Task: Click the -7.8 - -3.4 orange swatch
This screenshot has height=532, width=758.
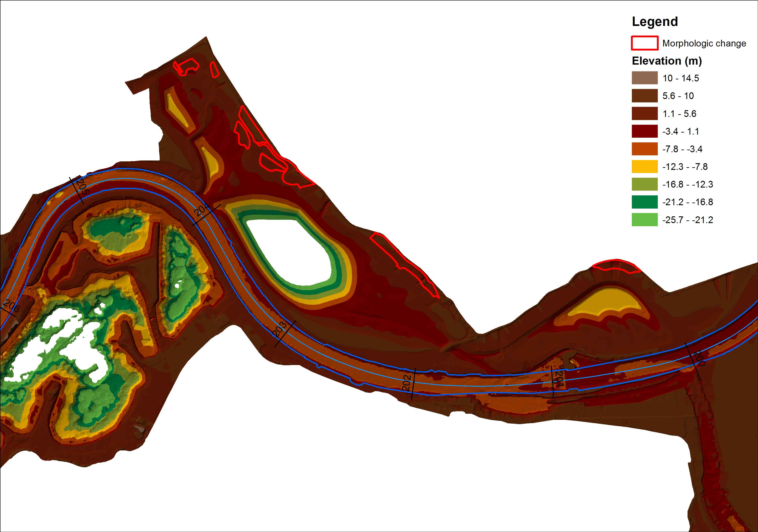Action: (644, 149)
